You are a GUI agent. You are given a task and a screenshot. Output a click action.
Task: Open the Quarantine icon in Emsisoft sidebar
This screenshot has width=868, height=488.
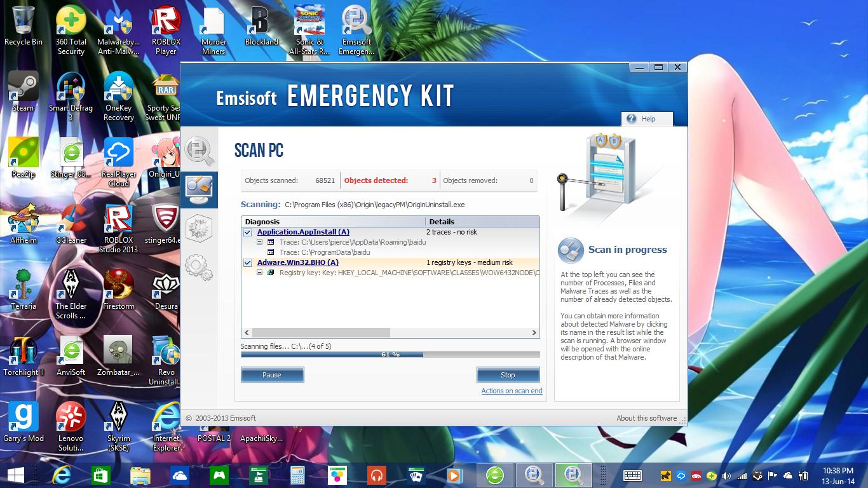pyautogui.click(x=199, y=228)
